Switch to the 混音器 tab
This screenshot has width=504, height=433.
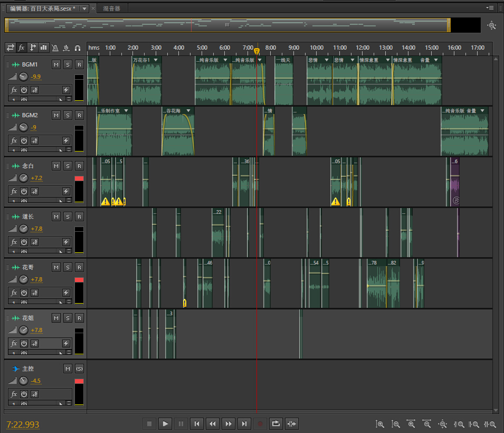click(x=112, y=8)
